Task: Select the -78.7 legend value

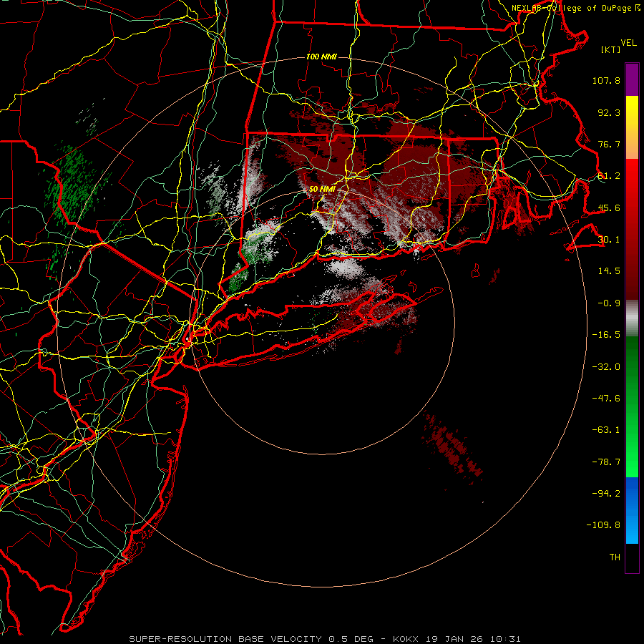Action: [x=606, y=462]
